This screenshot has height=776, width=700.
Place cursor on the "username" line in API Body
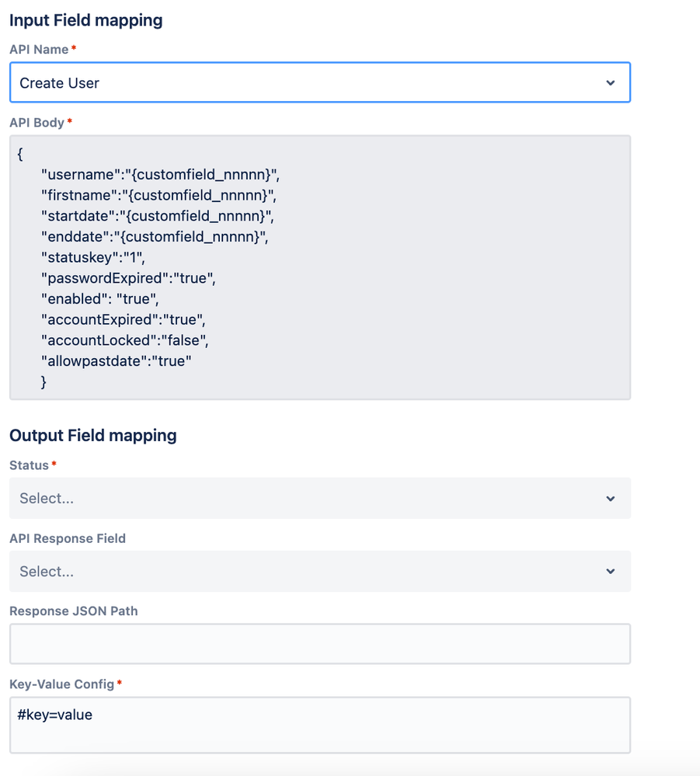(x=160, y=174)
